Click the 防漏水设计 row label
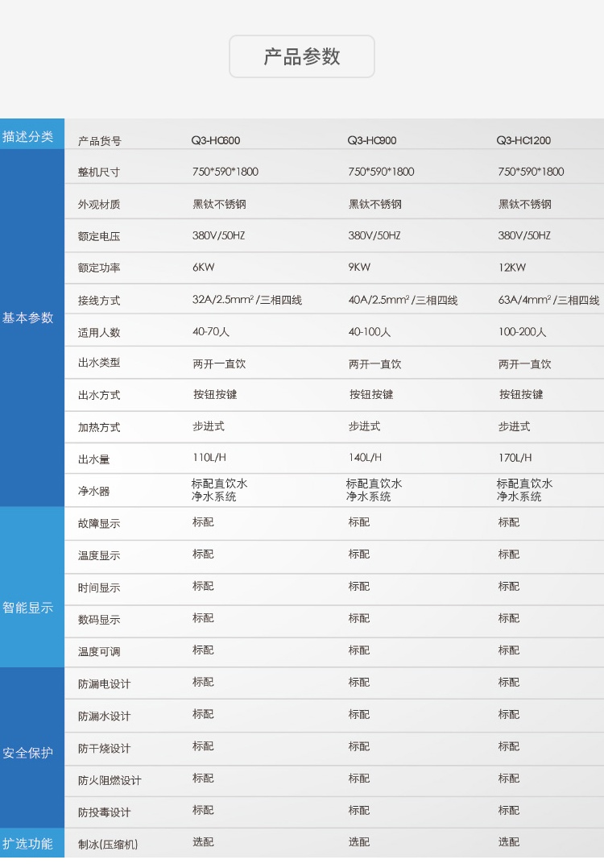 click(x=104, y=716)
